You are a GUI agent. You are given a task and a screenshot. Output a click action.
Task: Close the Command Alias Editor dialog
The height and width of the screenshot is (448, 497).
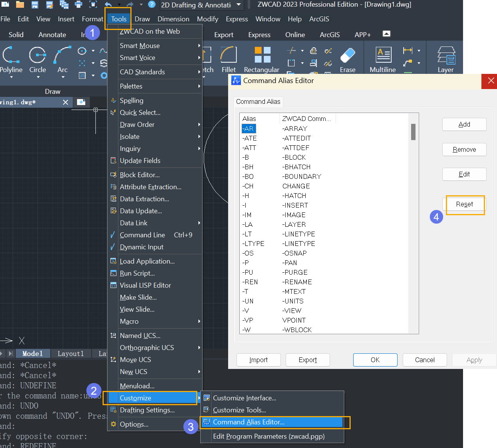pyautogui.click(x=491, y=81)
